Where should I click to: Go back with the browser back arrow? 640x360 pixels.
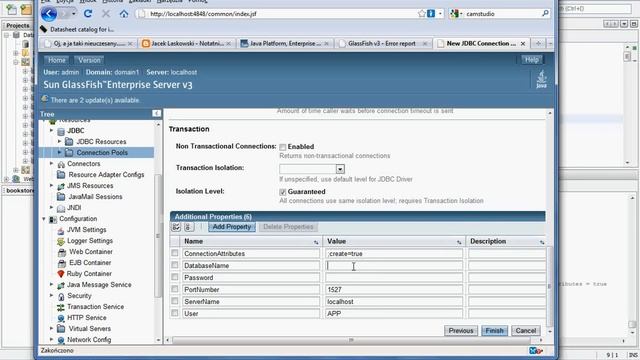pyautogui.click(x=49, y=14)
